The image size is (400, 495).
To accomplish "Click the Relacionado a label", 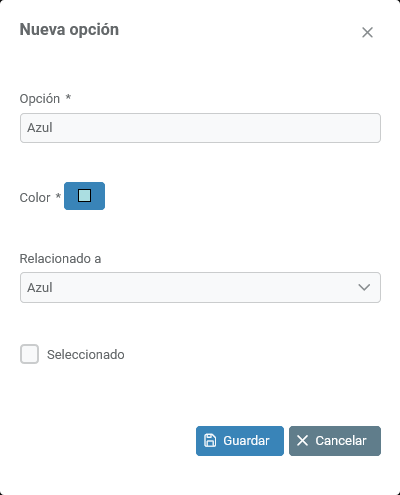I will (x=60, y=259).
